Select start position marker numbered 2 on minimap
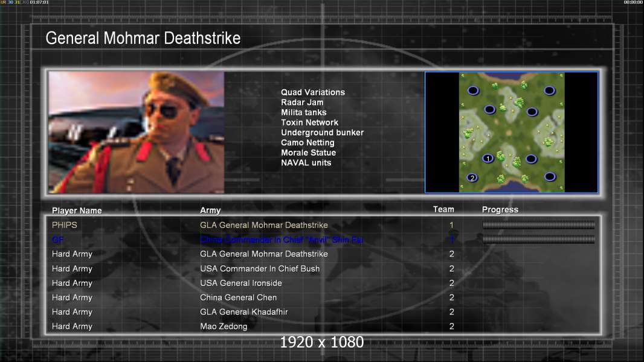 tap(472, 177)
